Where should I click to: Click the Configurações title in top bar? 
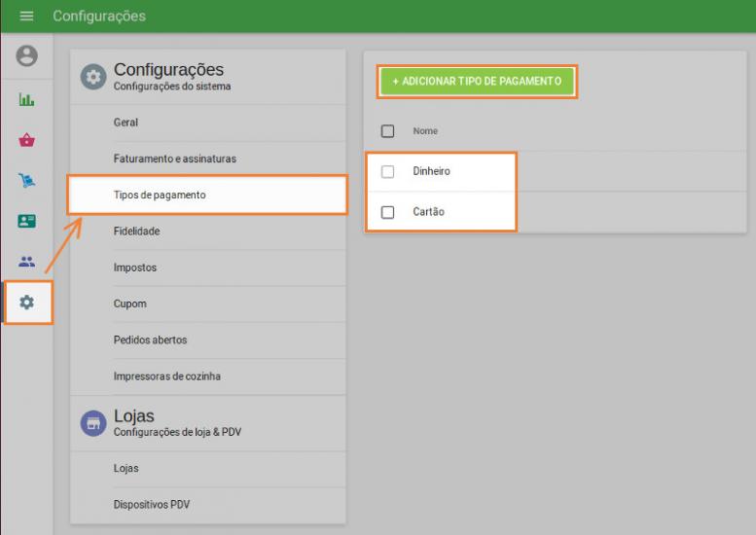coord(99,16)
